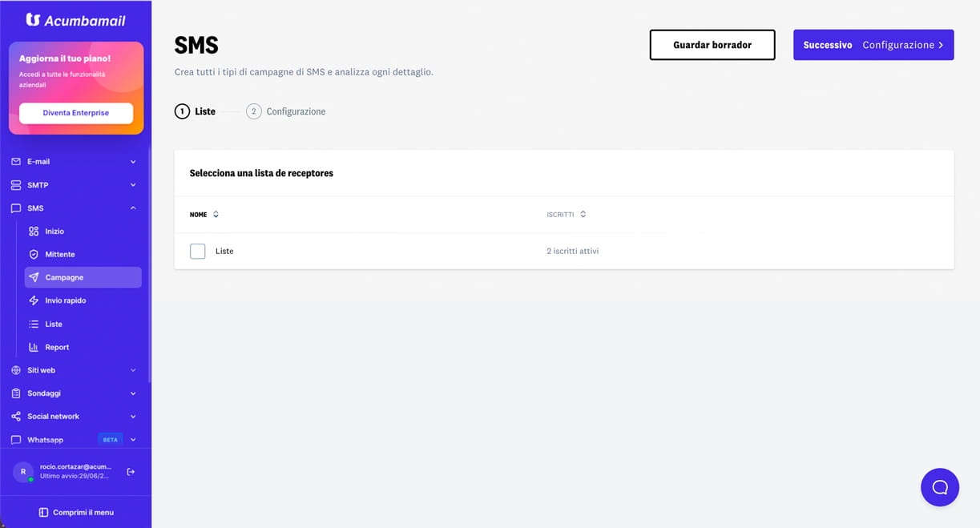
Task: Check the Liste recipient list checkbox
Action: coord(198,252)
